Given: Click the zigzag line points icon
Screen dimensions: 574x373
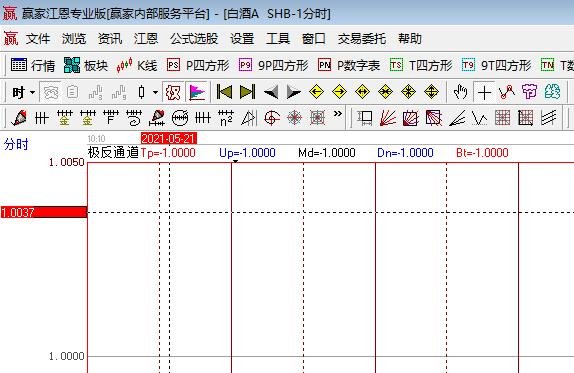Looking at the screenshot, I should [507, 92].
